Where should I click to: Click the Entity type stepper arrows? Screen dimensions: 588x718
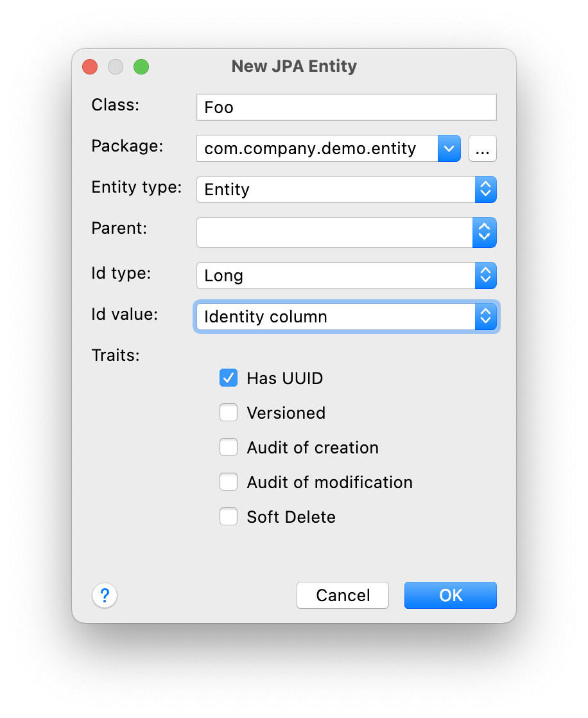click(486, 189)
